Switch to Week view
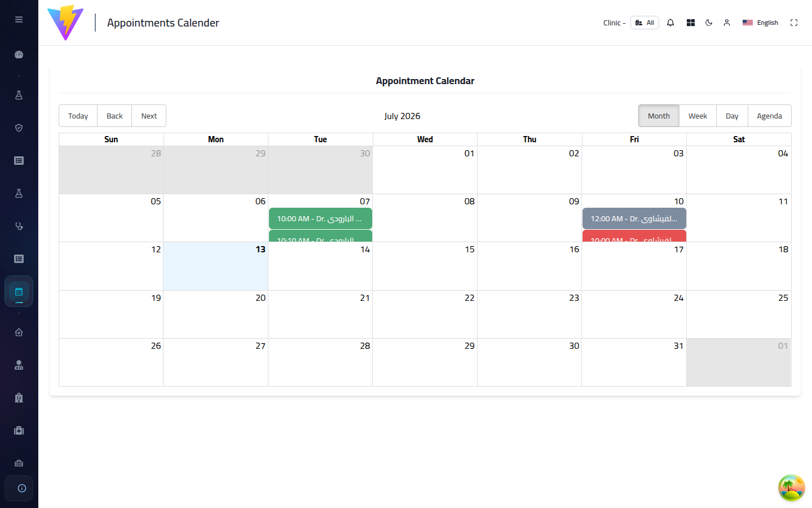Viewport: 812px width, 508px height. click(698, 116)
